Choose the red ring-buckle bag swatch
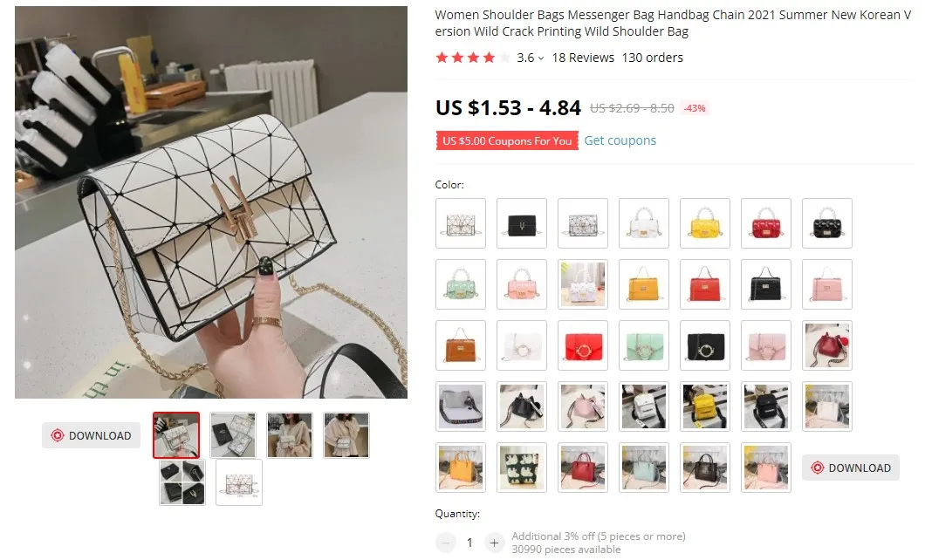Image resolution: width=925 pixels, height=560 pixels. click(x=583, y=345)
